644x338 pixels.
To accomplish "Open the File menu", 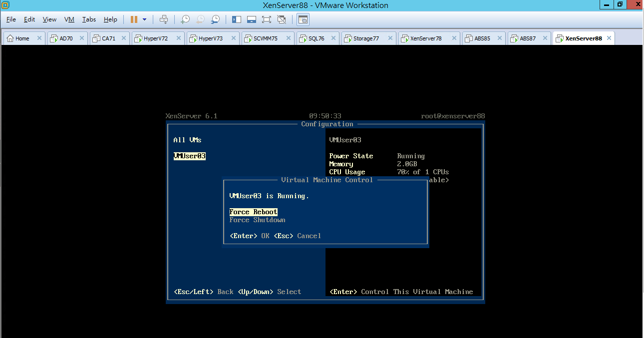I will [11, 19].
